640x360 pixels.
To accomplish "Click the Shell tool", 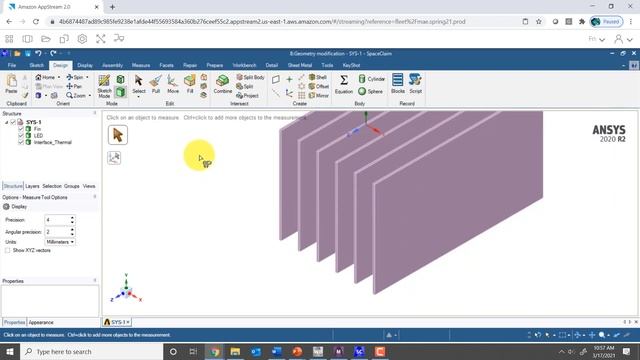I will point(318,77).
